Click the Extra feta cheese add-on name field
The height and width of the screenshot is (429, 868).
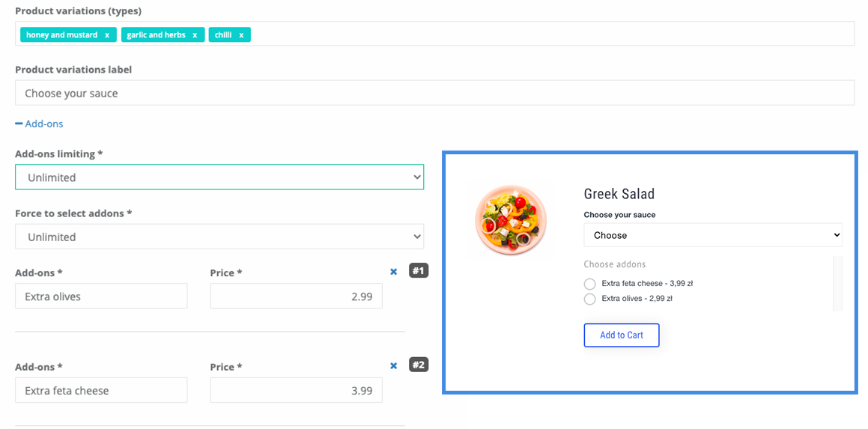(101, 390)
